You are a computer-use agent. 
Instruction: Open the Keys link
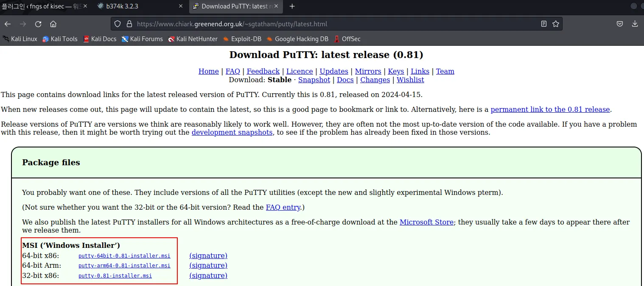tap(396, 71)
